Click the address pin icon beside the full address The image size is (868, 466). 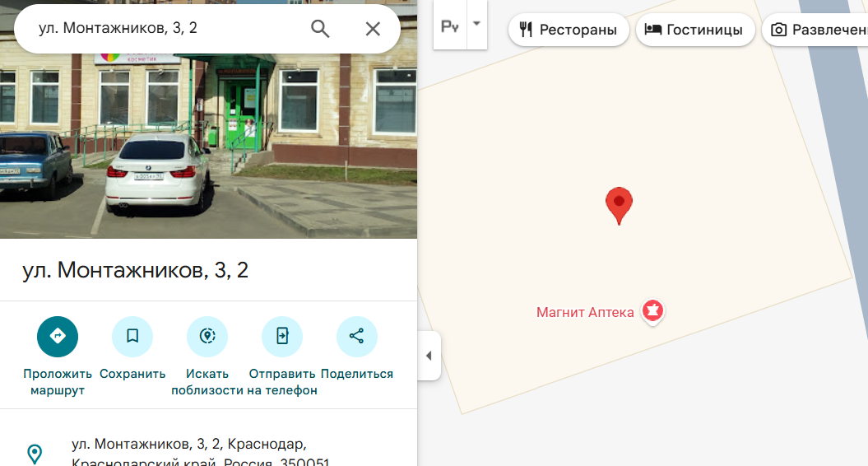35,453
